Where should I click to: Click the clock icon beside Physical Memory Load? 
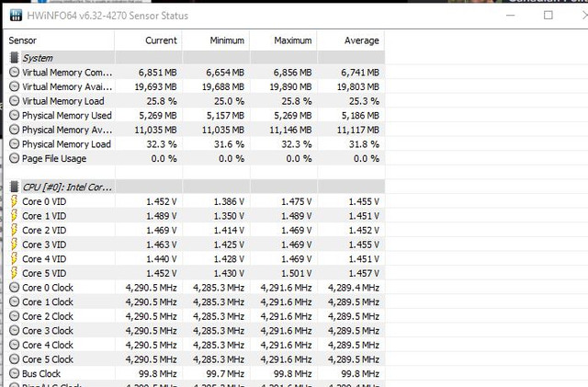pyautogui.click(x=15, y=144)
